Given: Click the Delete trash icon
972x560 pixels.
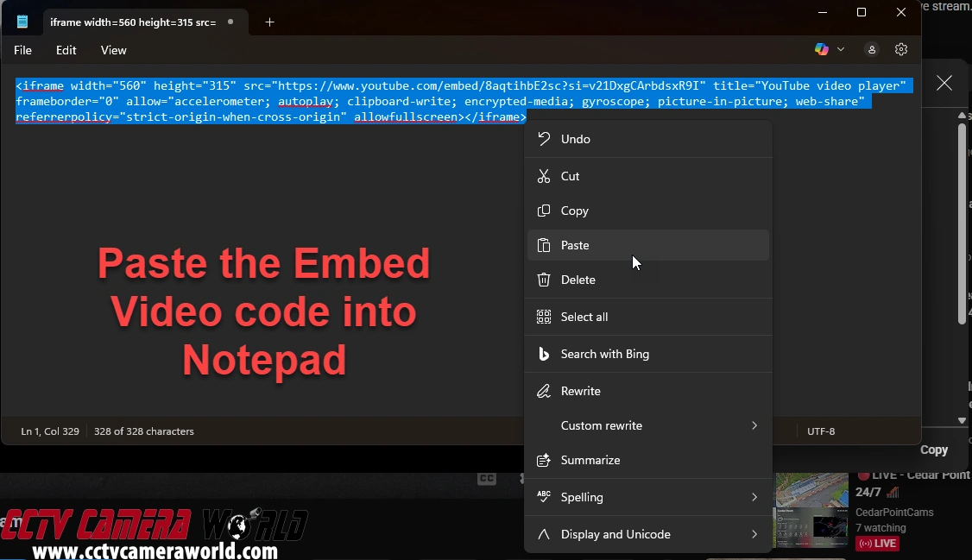Looking at the screenshot, I should click(x=544, y=280).
